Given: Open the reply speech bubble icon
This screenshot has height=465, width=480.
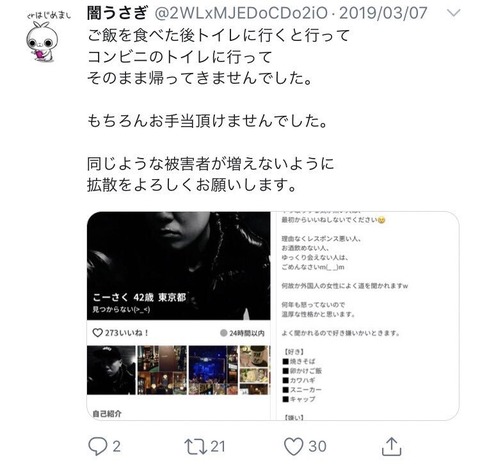Looking at the screenshot, I should (x=98, y=446).
